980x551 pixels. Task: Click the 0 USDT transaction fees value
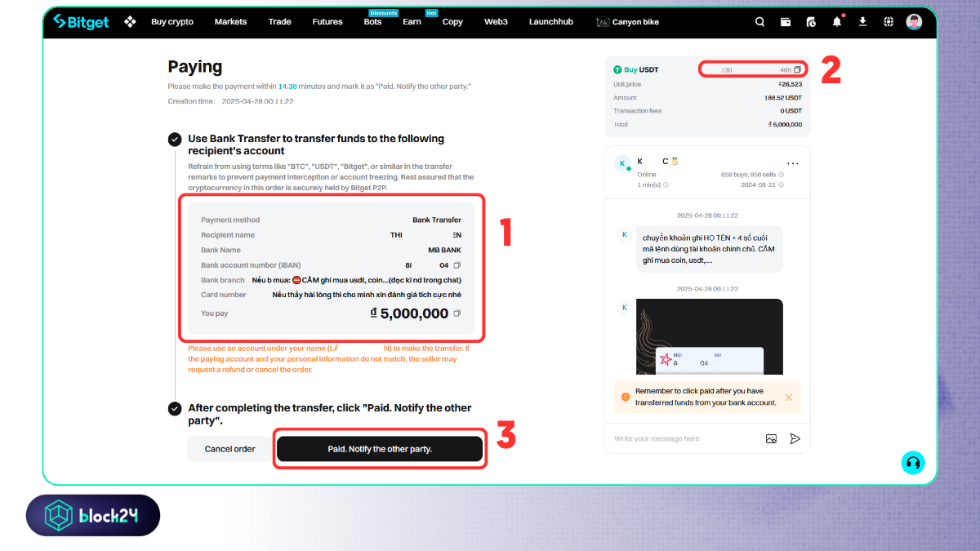tap(791, 111)
